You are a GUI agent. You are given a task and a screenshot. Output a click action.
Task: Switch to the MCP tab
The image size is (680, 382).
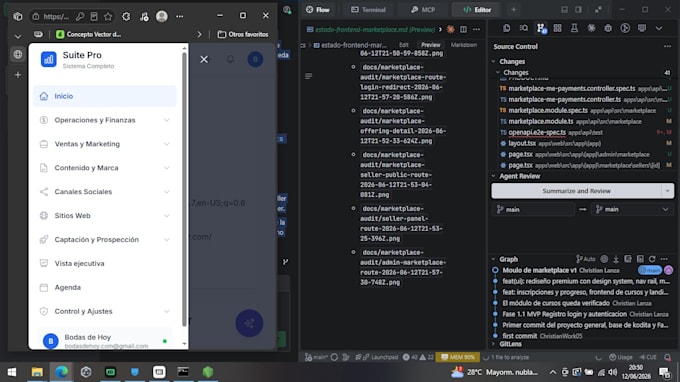coord(422,10)
